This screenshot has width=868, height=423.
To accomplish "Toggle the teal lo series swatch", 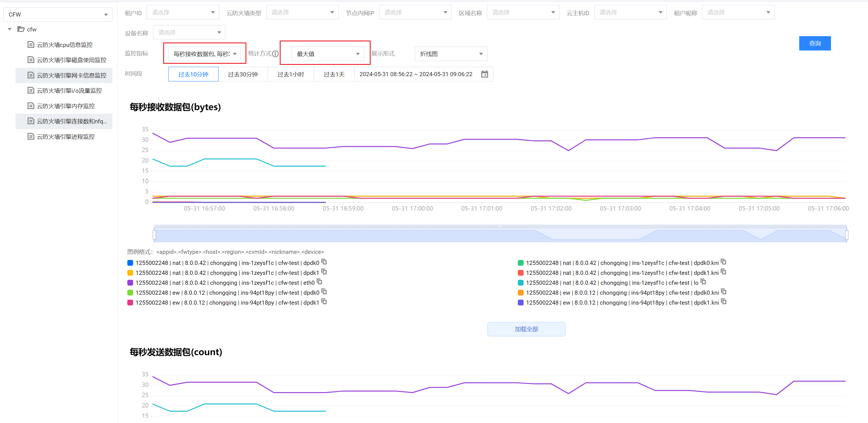I will click(x=520, y=283).
